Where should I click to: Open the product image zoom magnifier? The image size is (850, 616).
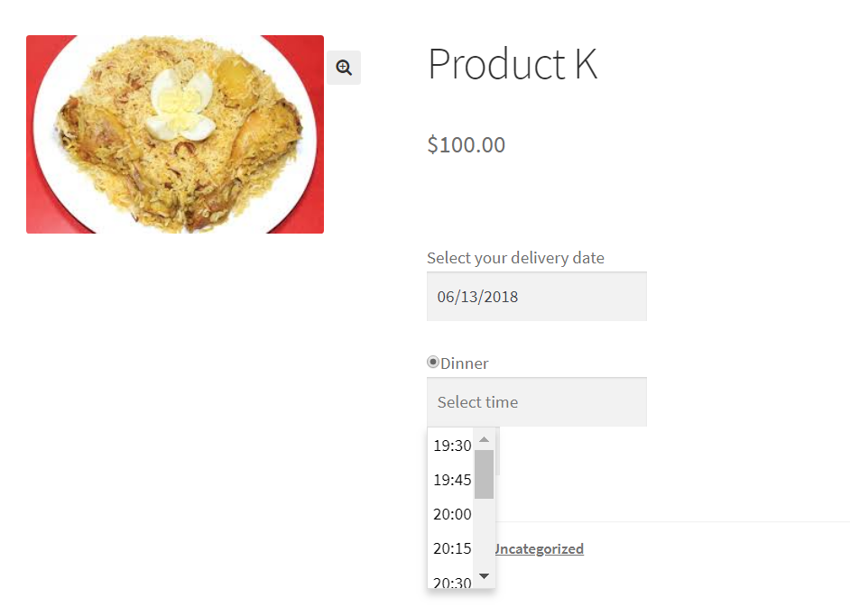[344, 68]
